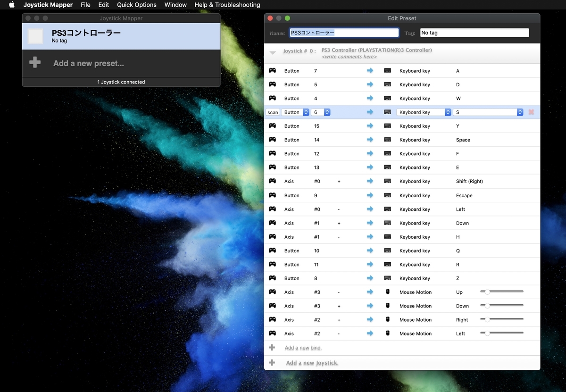Select the PS3コントローラー preset row

click(121, 36)
